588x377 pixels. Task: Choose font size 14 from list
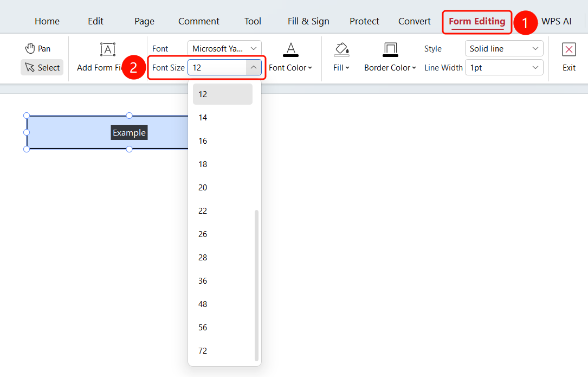(x=223, y=118)
